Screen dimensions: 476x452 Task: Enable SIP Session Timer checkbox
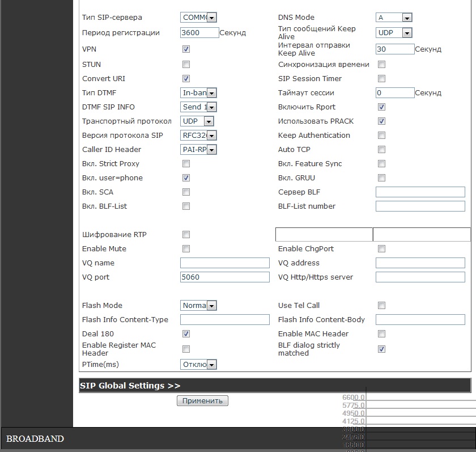click(381, 79)
